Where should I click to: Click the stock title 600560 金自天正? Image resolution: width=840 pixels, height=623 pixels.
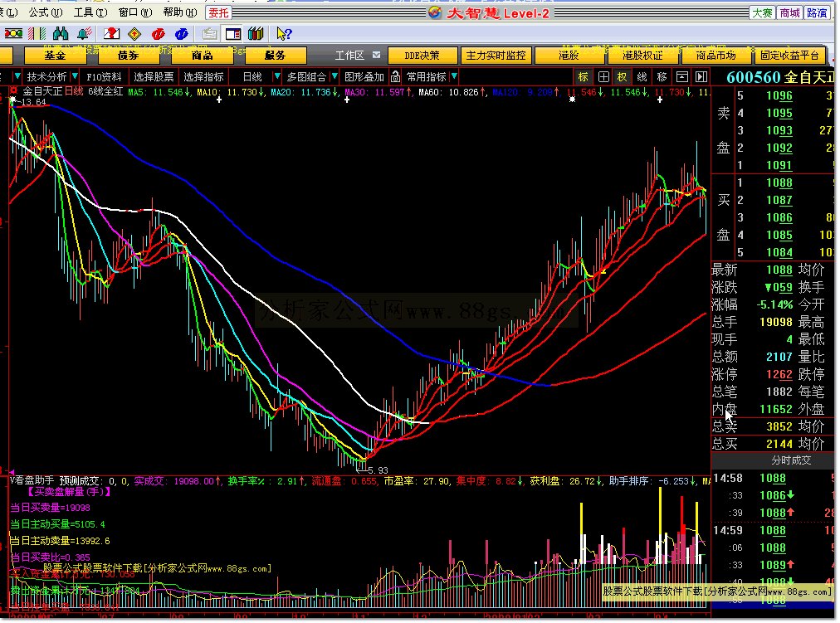click(780, 77)
